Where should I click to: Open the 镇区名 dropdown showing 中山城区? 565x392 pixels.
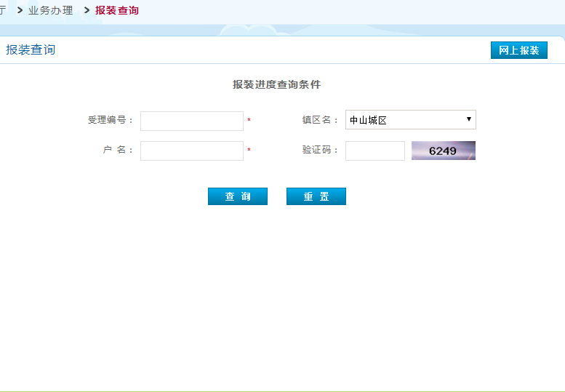[x=409, y=120]
